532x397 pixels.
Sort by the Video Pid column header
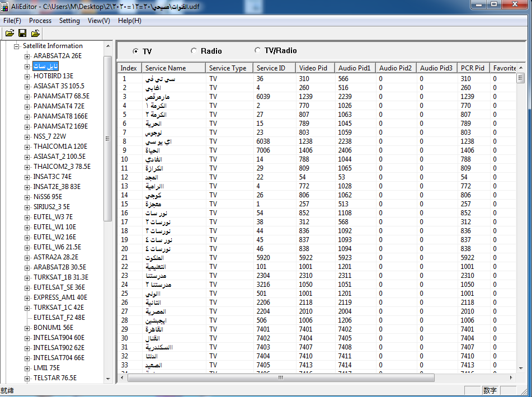click(x=315, y=68)
